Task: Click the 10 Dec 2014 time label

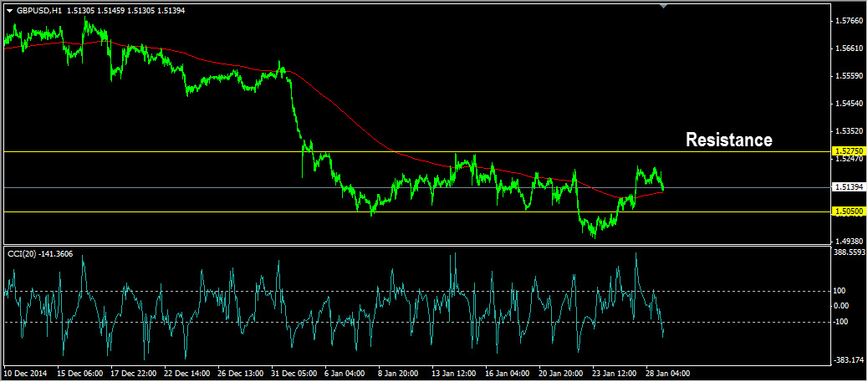Action: [x=23, y=373]
